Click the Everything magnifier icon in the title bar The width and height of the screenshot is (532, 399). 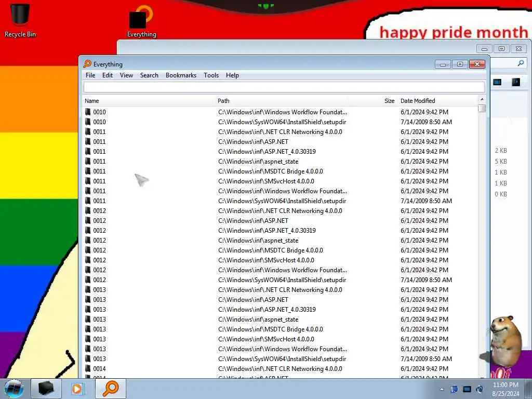(x=87, y=64)
